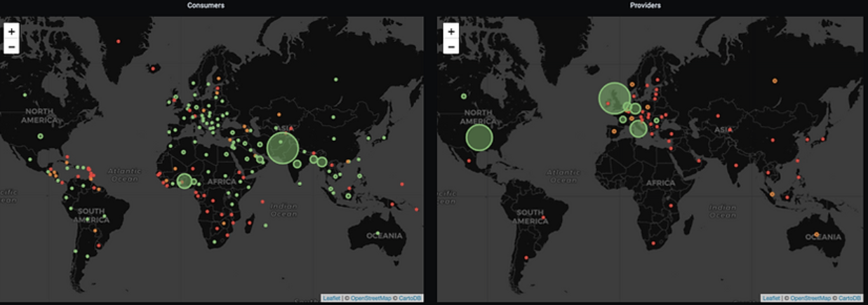Click the largest green circle over South Asia
This screenshot has width=868, height=305.
point(283,147)
